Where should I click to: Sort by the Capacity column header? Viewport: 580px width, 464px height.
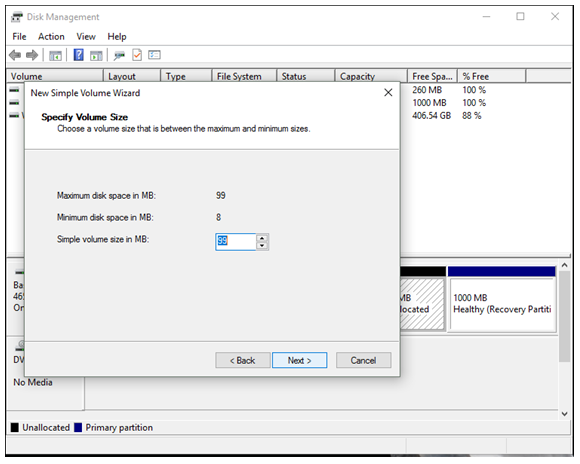point(371,76)
